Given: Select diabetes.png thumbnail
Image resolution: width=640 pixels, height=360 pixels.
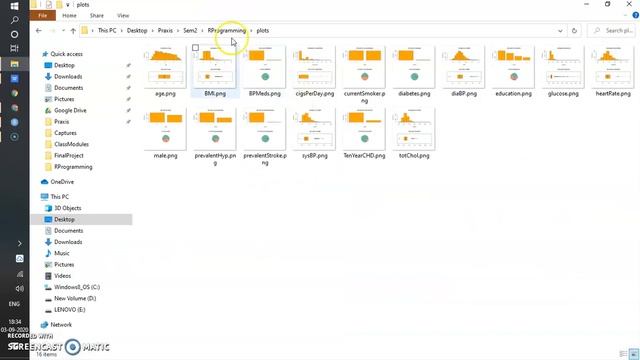Looking at the screenshot, I should [414, 66].
